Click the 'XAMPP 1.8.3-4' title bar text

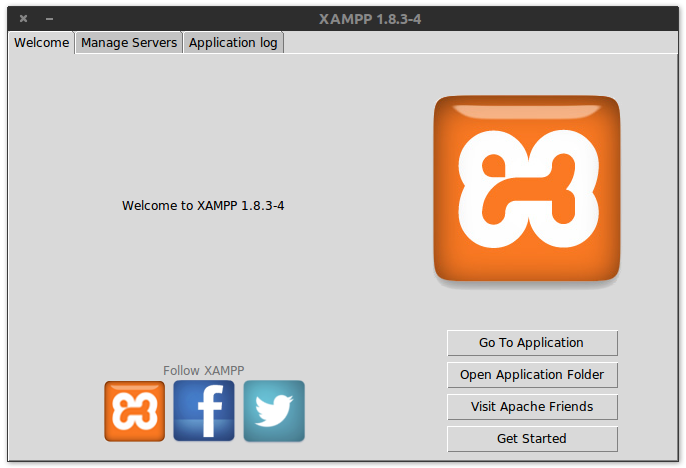pos(370,19)
